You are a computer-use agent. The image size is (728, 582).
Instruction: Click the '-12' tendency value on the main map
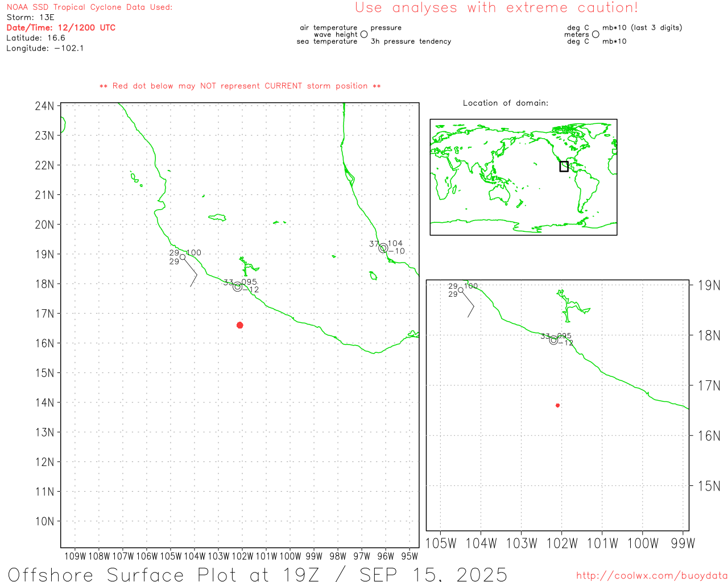coord(251,290)
